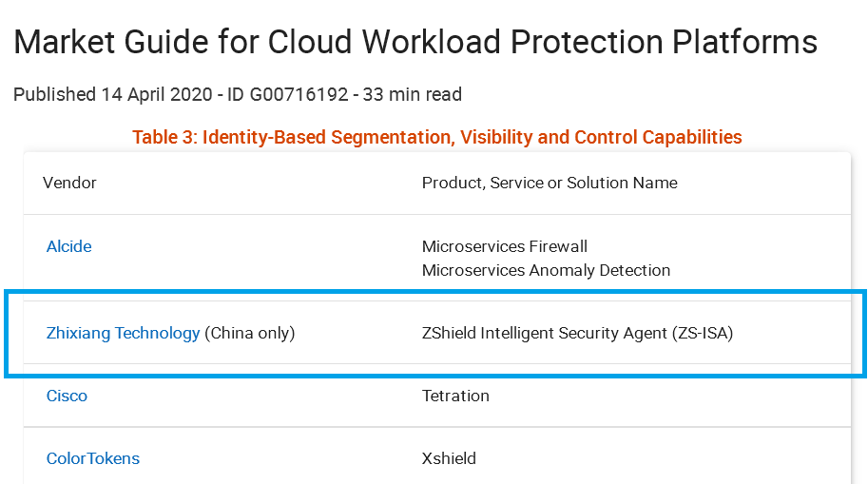Open the Alcide vendor link
The width and height of the screenshot is (868, 484).
69,246
